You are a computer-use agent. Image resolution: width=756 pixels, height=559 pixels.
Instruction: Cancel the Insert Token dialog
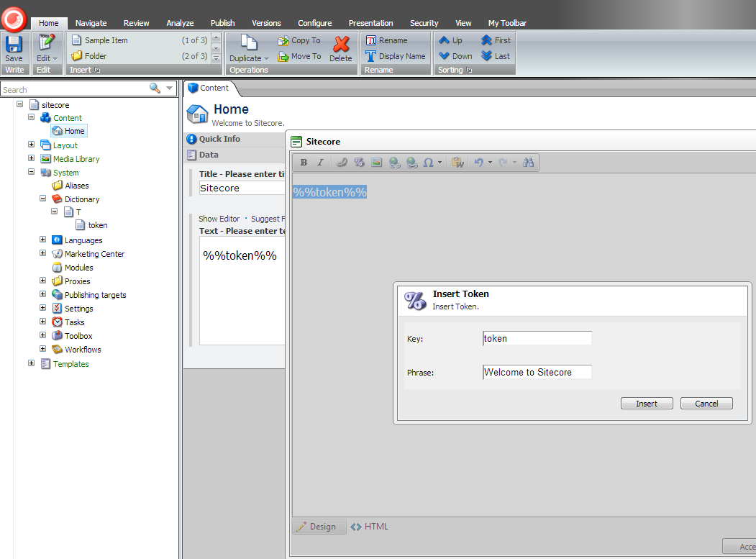pyautogui.click(x=706, y=404)
